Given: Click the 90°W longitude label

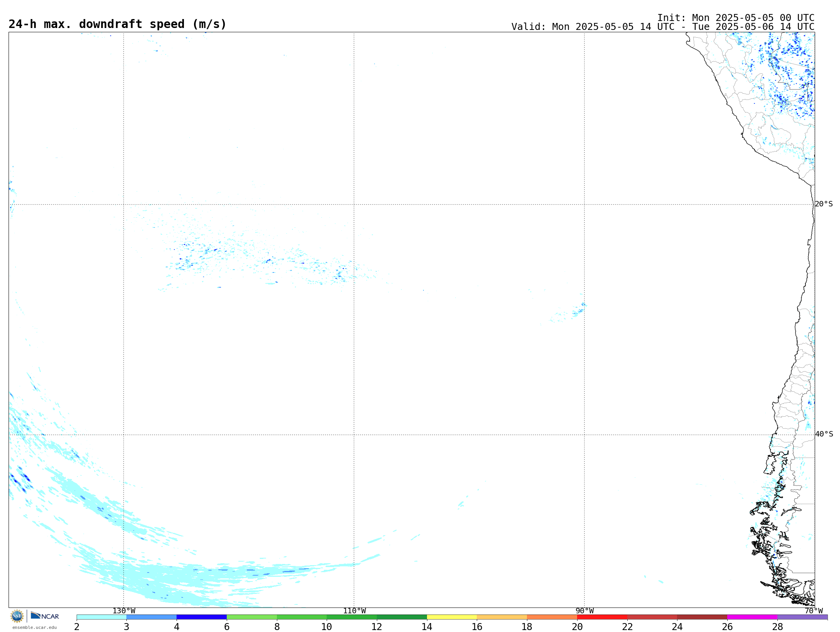Looking at the screenshot, I should pyautogui.click(x=584, y=611).
